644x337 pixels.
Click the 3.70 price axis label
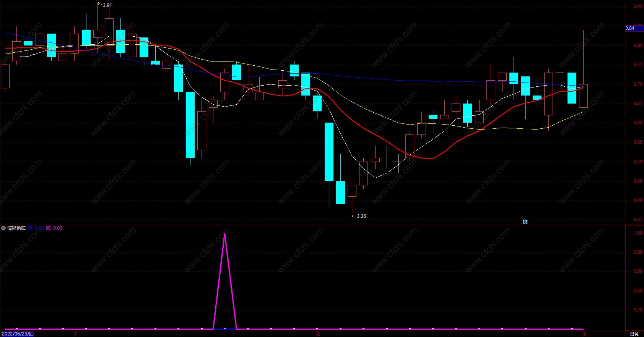(x=638, y=84)
